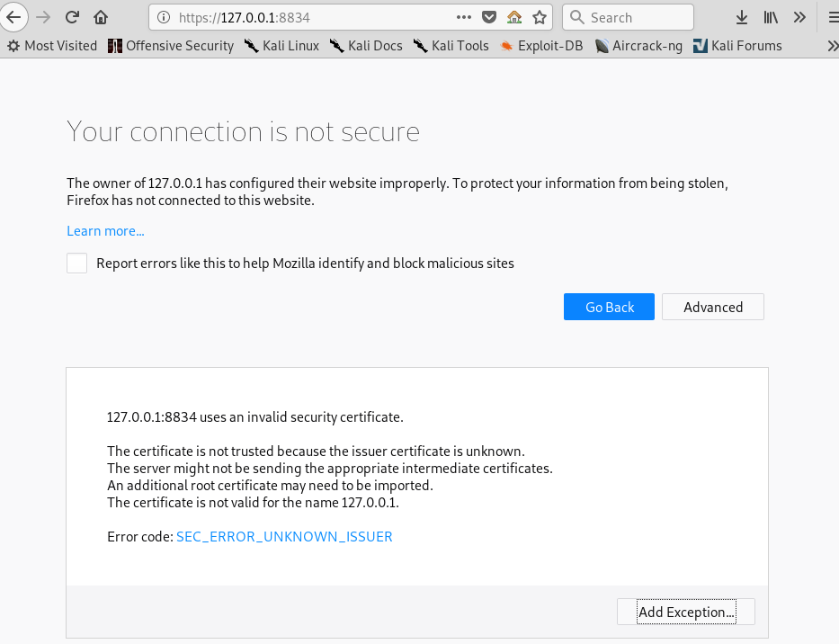Image resolution: width=839 pixels, height=644 pixels.
Task: Open the Learn more link
Action: point(105,231)
